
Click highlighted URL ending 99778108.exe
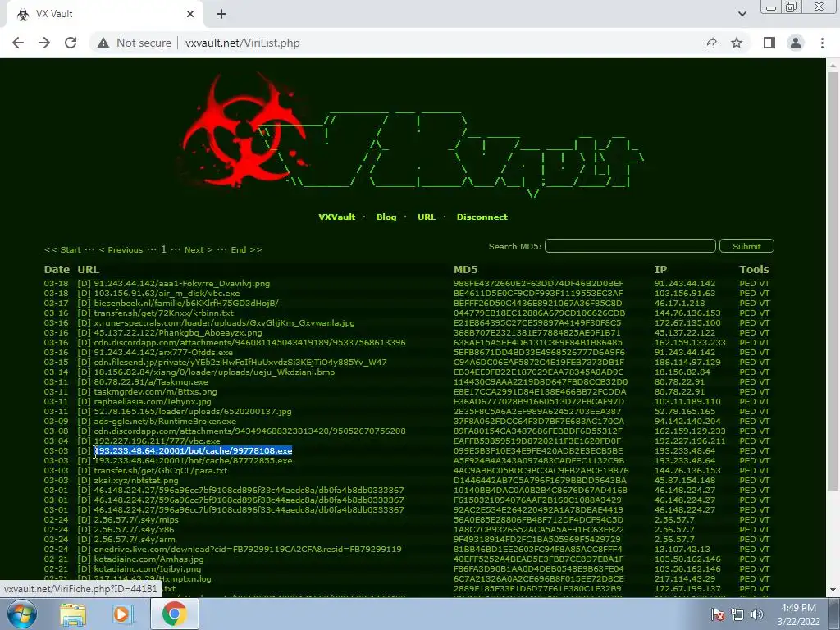coord(193,450)
